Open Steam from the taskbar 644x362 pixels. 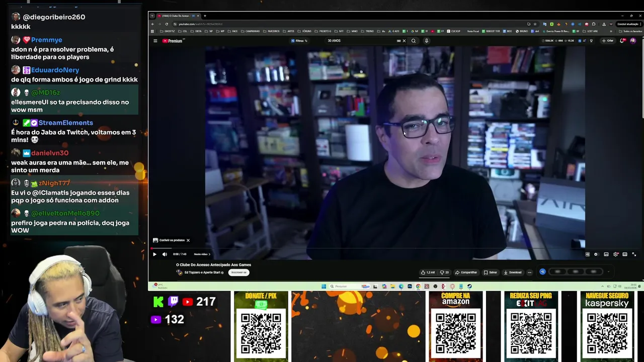point(469,286)
